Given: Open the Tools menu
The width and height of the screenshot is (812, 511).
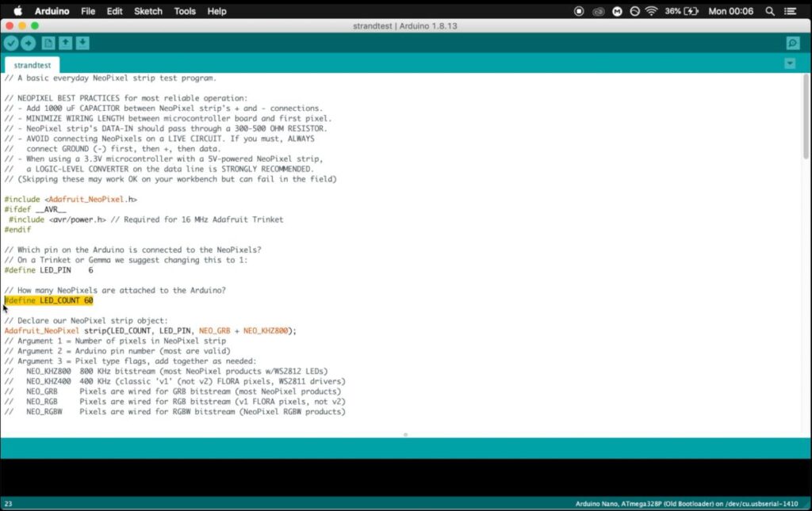Looking at the screenshot, I should [x=185, y=11].
